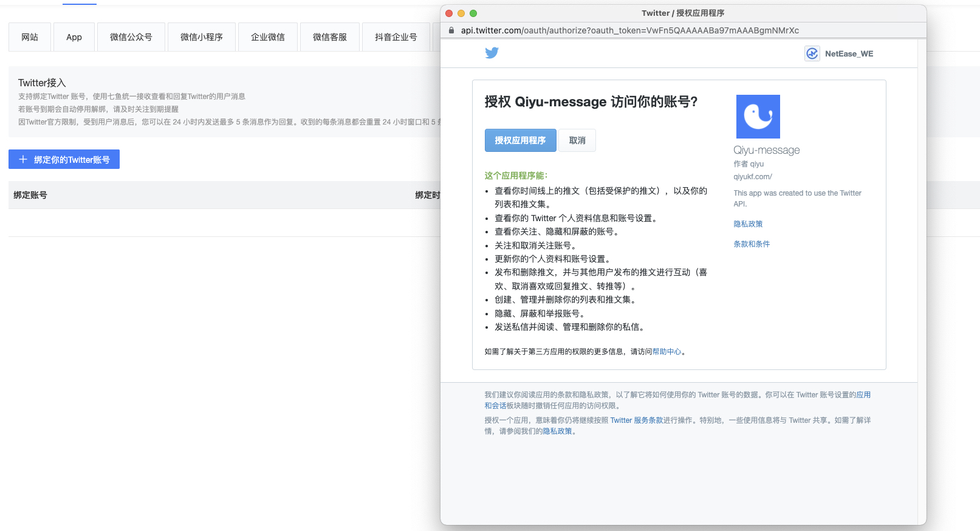Click the NetEase_WE account name
This screenshot has width=980, height=531.
849,53
